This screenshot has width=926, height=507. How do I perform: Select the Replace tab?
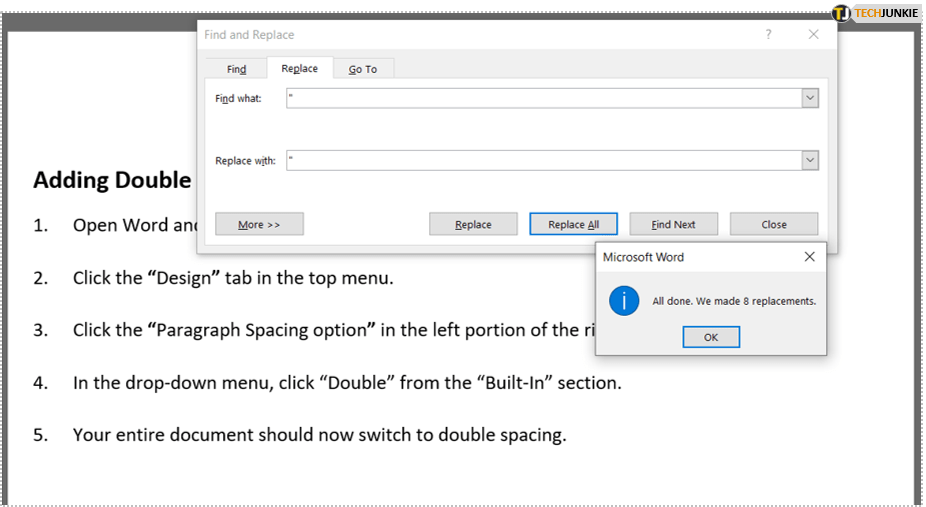coord(299,68)
